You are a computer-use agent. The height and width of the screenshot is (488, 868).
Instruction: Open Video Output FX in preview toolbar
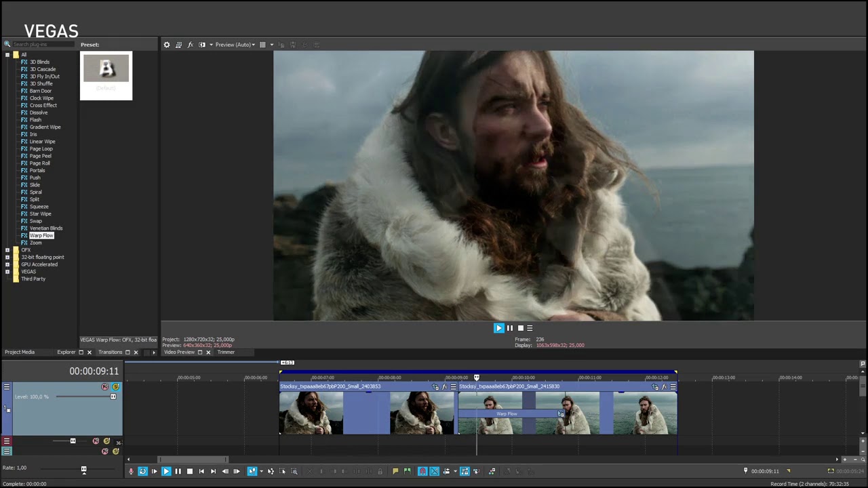pyautogui.click(x=191, y=45)
